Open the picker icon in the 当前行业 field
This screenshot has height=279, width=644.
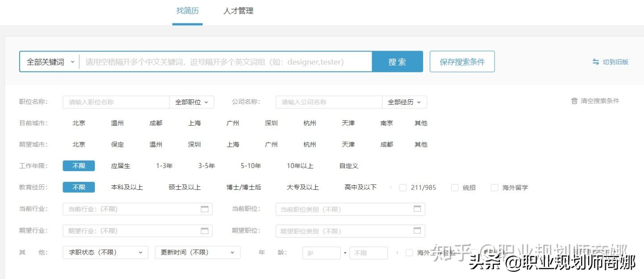pyautogui.click(x=205, y=209)
